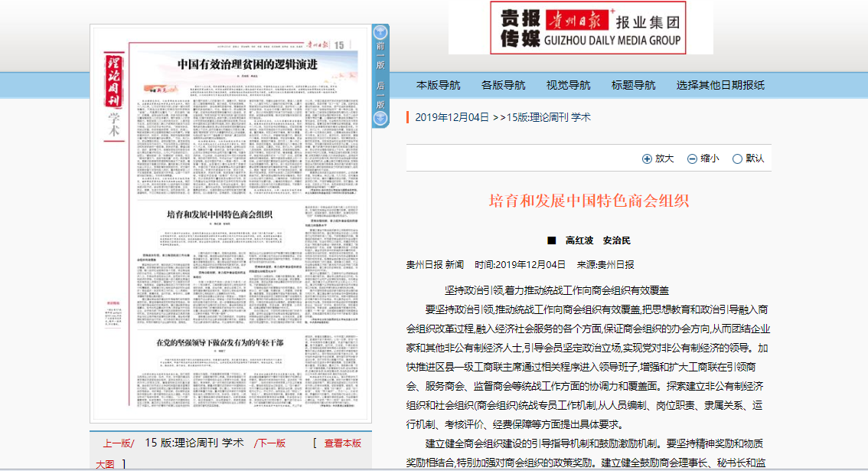Click the up-arrow icon above 前一版

(380, 32)
